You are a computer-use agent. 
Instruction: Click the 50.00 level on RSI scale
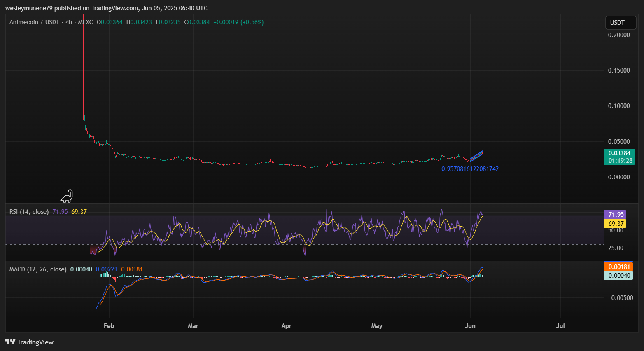[616, 230]
